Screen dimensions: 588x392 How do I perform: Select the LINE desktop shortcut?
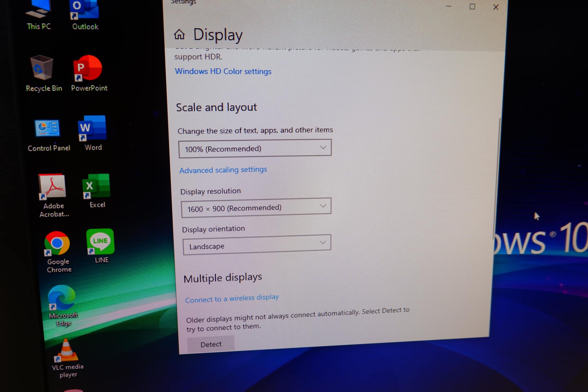pyautogui.click(x=100, y=242)
